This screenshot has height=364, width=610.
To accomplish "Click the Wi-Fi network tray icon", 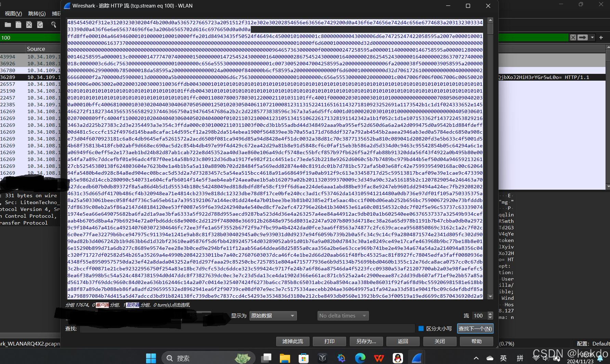I will coord(536,358).
